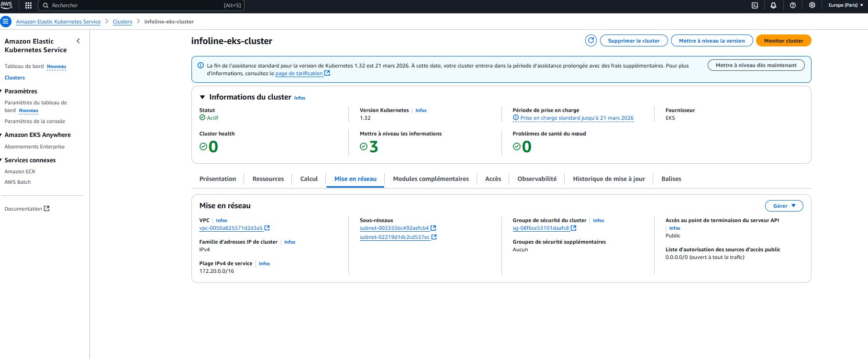The height and width of the screenshot is (359, 868).
Task: Click the orange Monitor cluster button
Action: pyautogui.click(x=783, y=41)
